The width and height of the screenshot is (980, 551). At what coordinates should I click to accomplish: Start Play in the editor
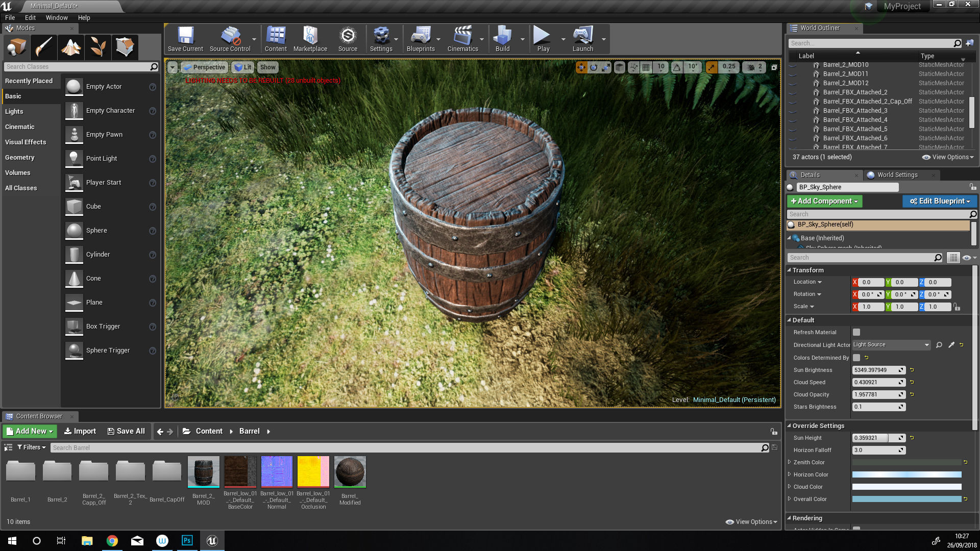(543, 39)
